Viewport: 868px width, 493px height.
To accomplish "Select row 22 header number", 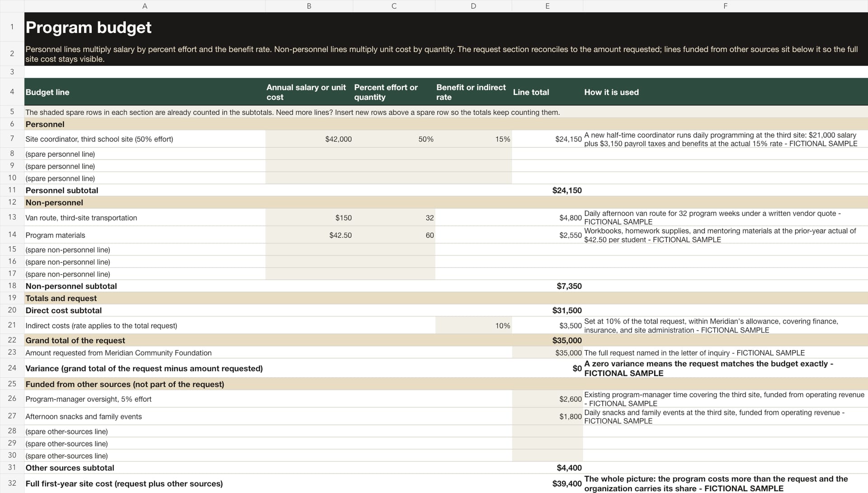I will 12,340.
